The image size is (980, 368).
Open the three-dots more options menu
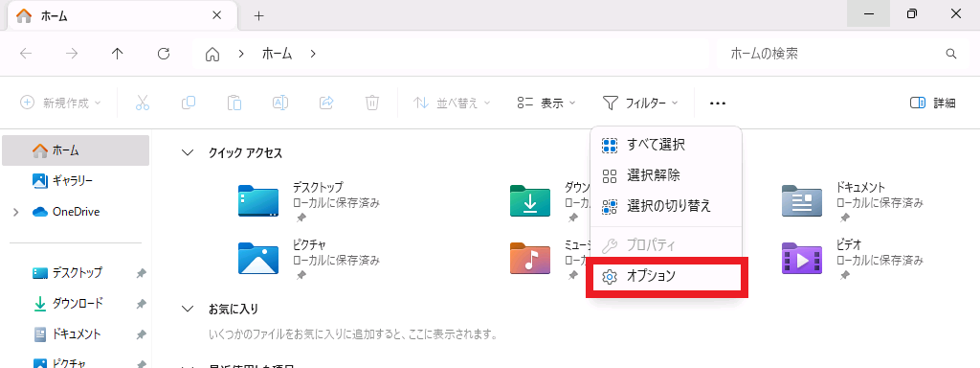tap(718, 103)
